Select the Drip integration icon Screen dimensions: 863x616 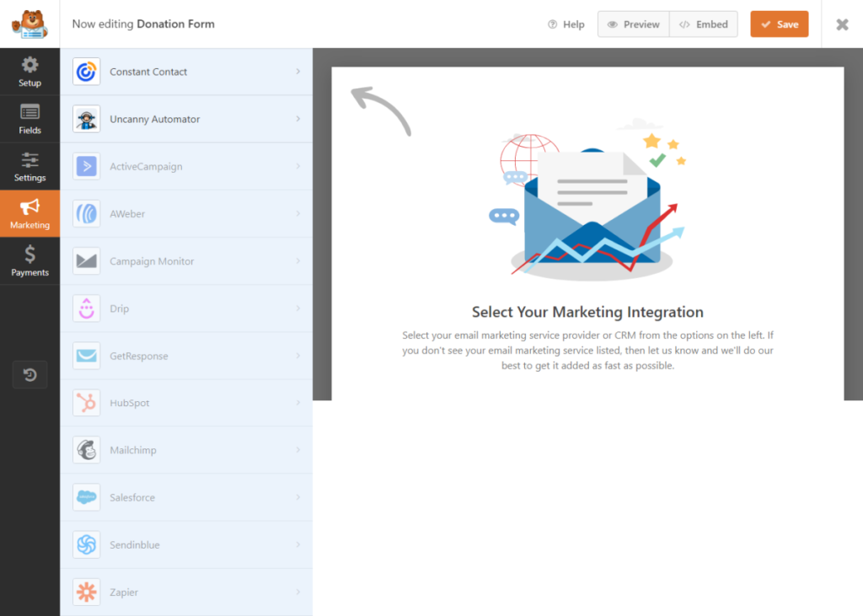click(87, 308)
